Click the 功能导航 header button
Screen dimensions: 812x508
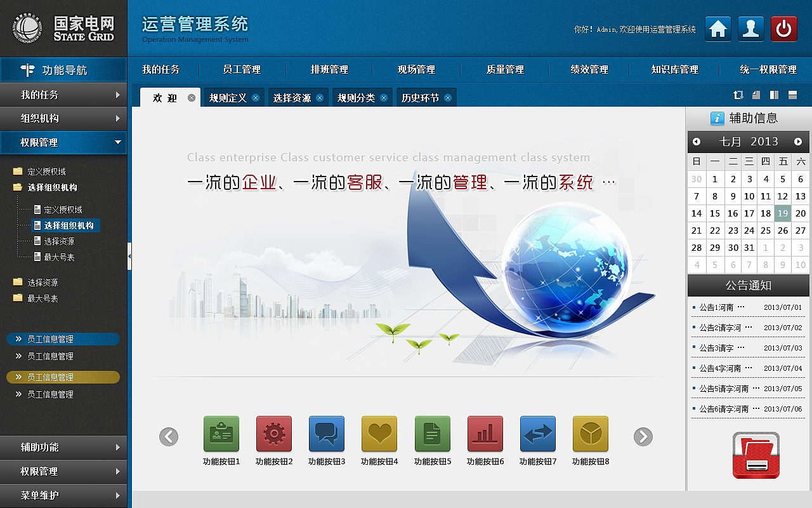[63, 70]
